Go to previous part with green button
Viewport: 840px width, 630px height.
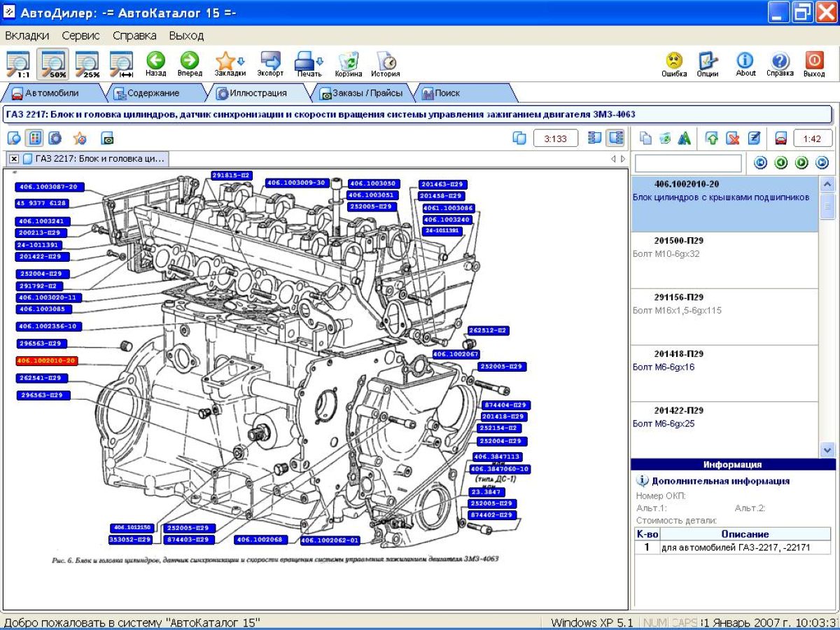[x=781, y=163]
